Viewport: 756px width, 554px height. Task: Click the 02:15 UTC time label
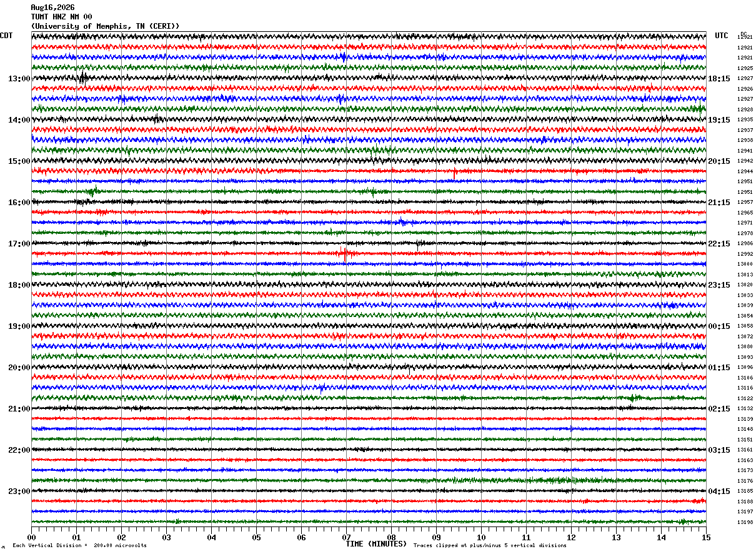point(719,409)
